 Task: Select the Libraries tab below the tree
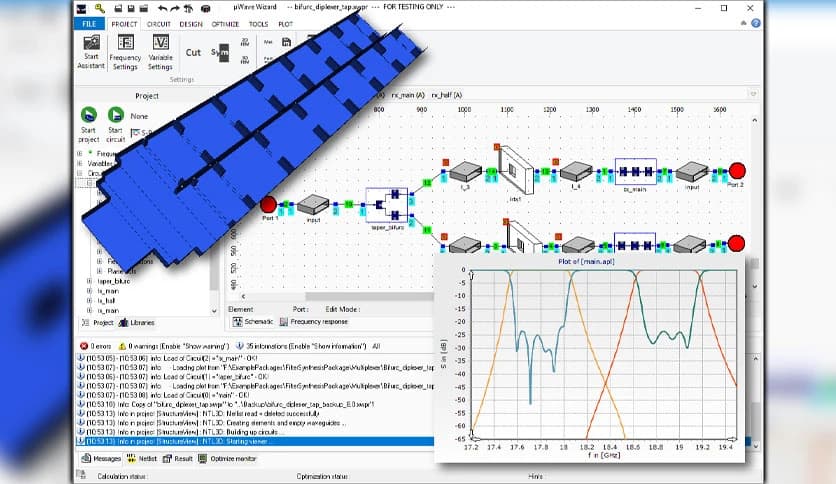(x=136, y=322)
